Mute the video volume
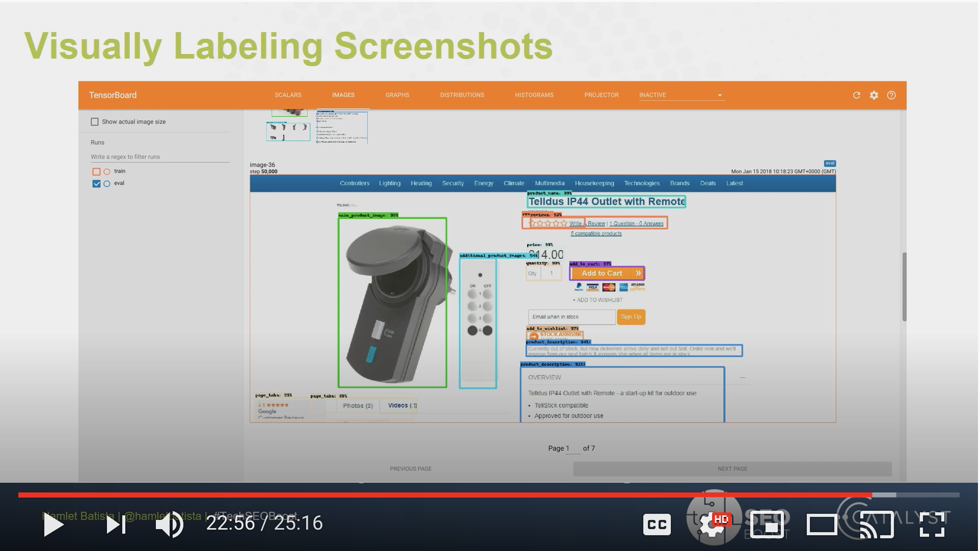980x551 pixels. pyautogui.click(x=169, y=525)
